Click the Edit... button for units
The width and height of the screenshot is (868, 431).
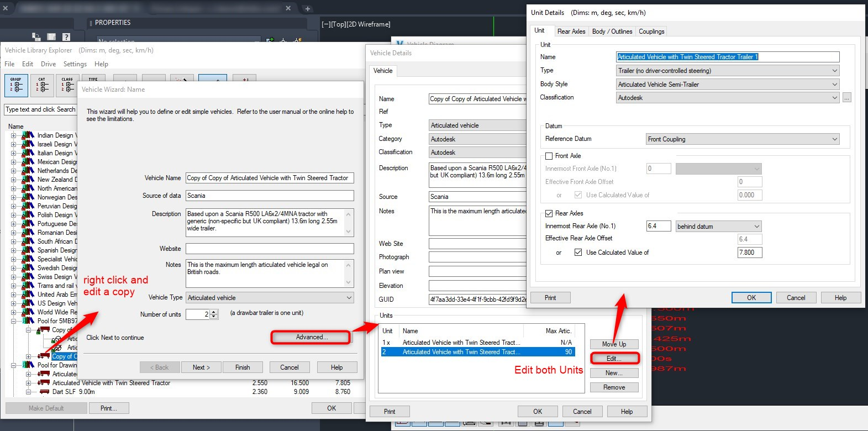click(x=614, y=359)
